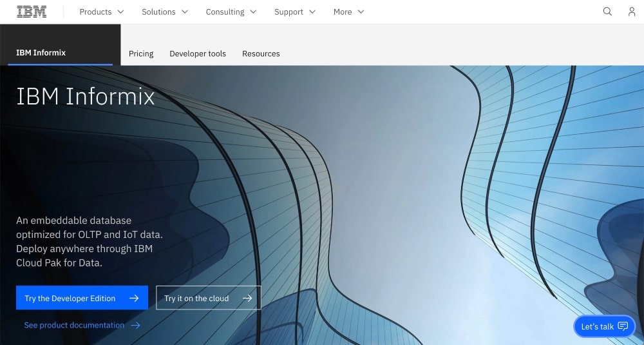Click the IBM logo
644x345 pixels.
(x=32, y=12)
